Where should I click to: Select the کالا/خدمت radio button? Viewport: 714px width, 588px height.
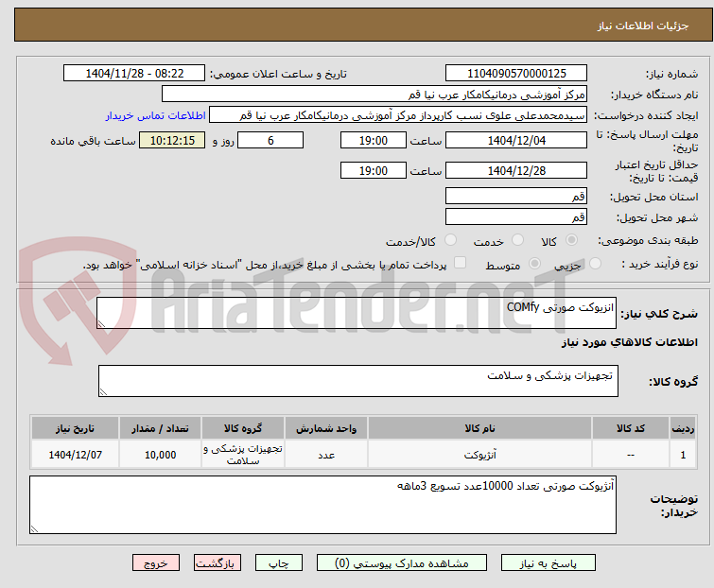[x=450, y=240]
